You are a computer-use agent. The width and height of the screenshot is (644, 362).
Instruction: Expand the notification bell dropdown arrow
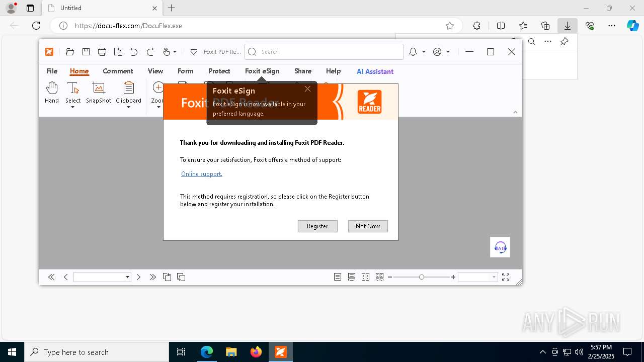click(x=424, y=52)
